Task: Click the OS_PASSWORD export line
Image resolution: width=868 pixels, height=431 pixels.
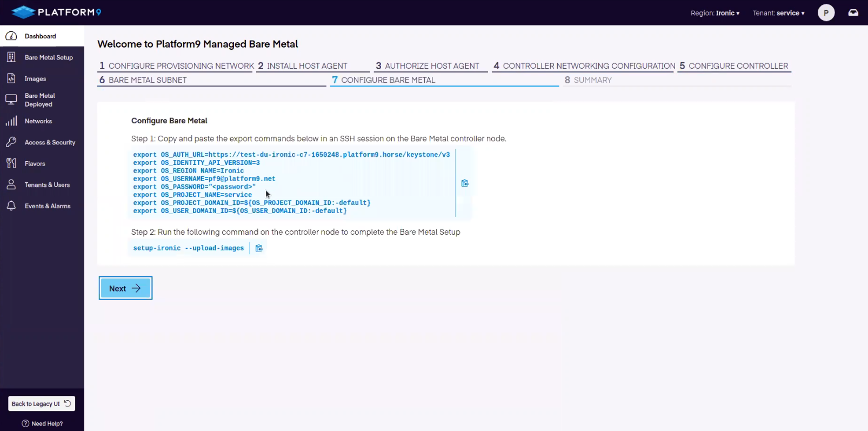Action: (194, 187)
